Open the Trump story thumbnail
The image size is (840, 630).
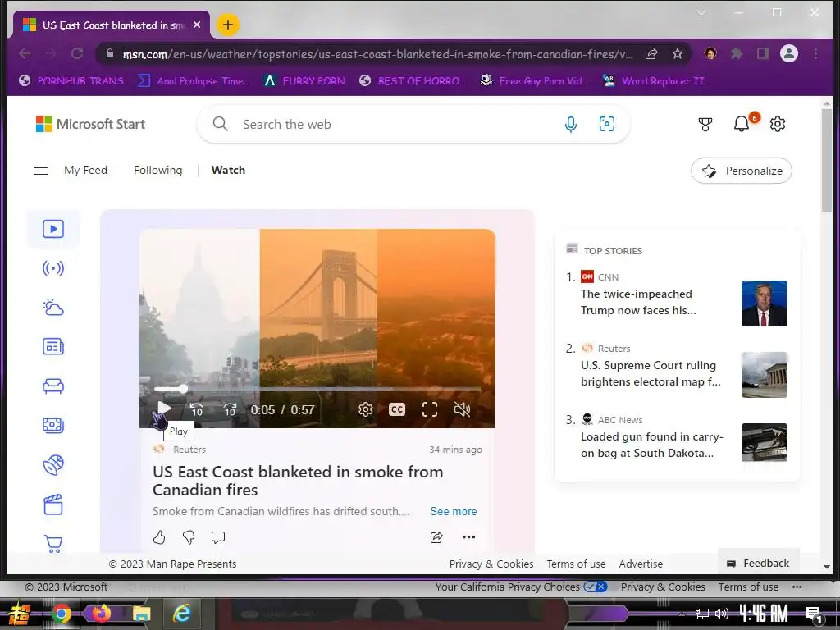[765, 304]
